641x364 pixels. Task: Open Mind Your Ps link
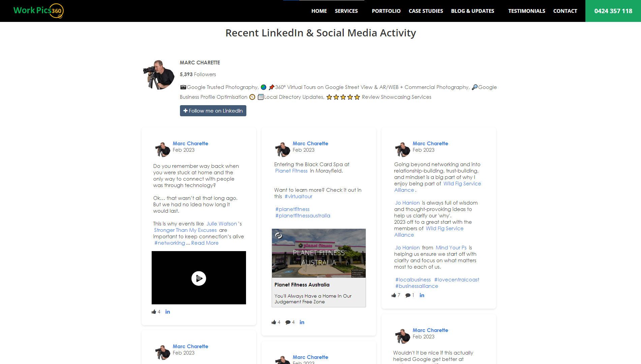pyautogui.click(x=451, y=247)
